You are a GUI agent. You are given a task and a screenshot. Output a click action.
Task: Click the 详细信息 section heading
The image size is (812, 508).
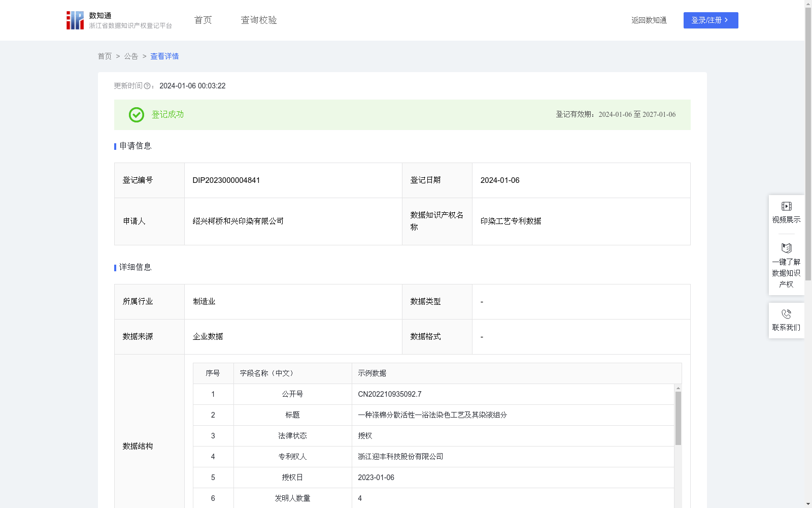[x=135, y=268]
